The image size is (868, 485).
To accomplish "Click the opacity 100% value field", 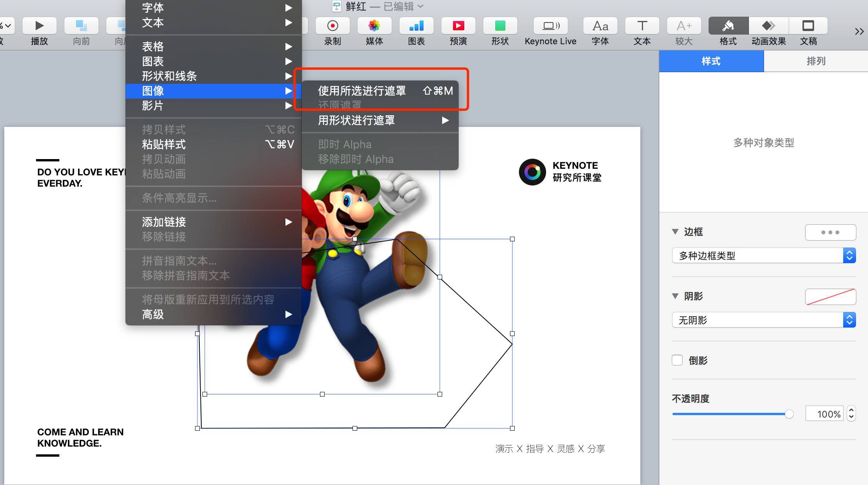I will (x=825, y=414).
